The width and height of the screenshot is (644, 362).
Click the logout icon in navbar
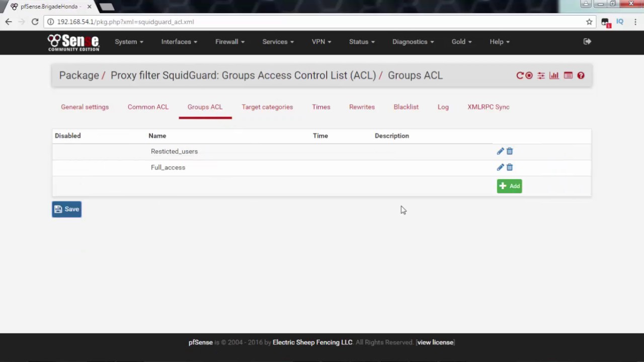tap(587, 42)
